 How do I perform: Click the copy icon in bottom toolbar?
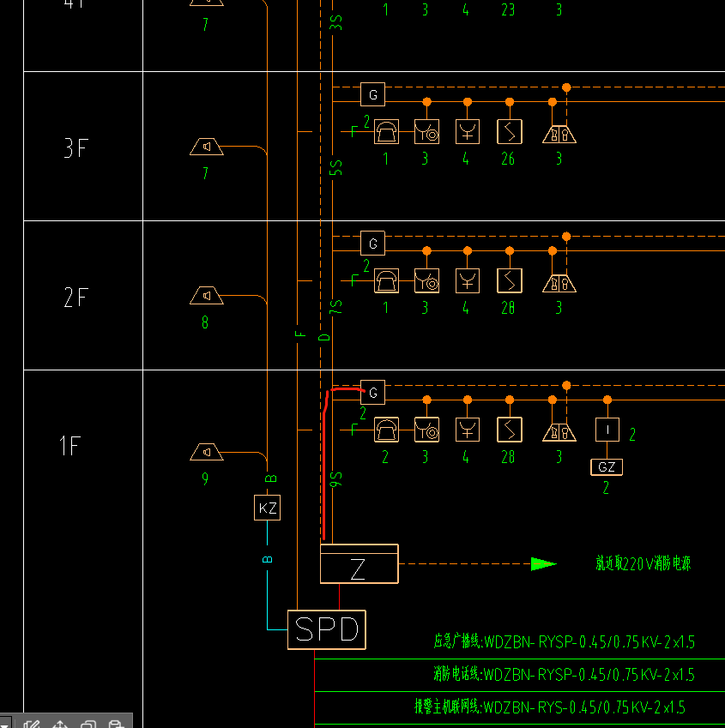[x=88, y=724]
